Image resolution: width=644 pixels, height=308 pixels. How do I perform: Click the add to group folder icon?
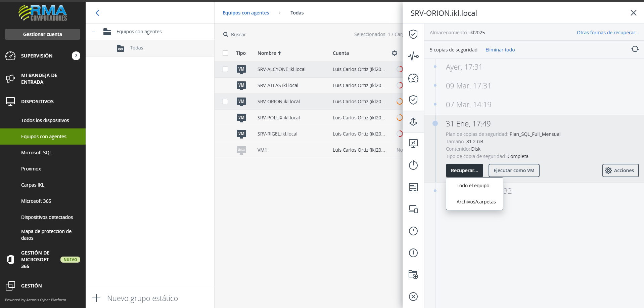[x=413, y=274]
